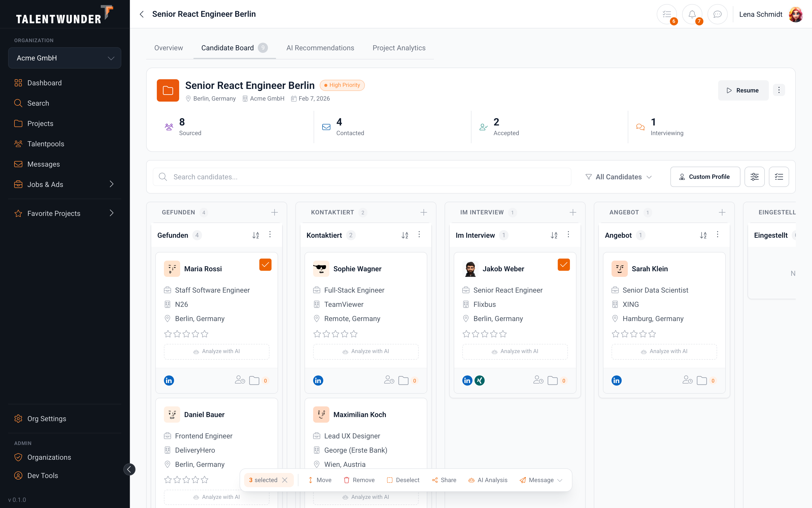Give Sophie Wagner a one-star rating

click(x=317, y=334)
